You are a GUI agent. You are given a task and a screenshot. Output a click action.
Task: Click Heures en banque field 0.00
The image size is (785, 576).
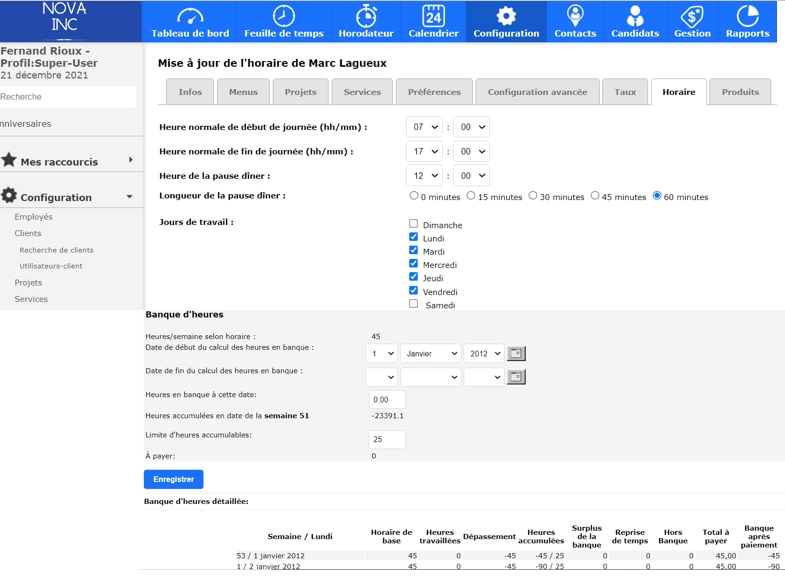(387, 399)
